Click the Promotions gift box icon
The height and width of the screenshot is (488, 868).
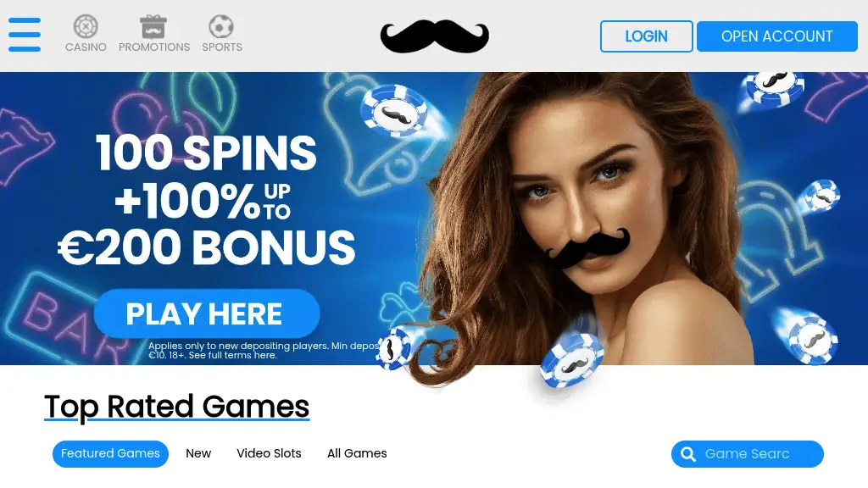153,26
